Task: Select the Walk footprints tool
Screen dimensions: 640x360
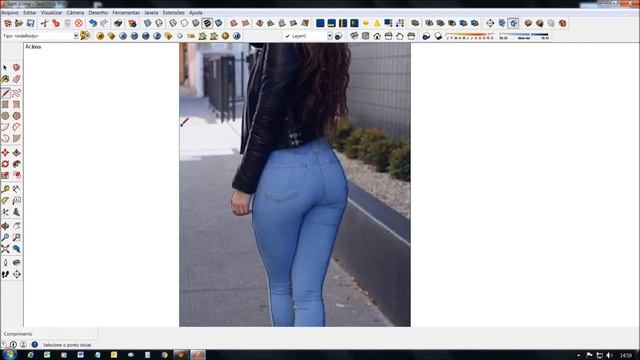Action: (x=5, y=274)
